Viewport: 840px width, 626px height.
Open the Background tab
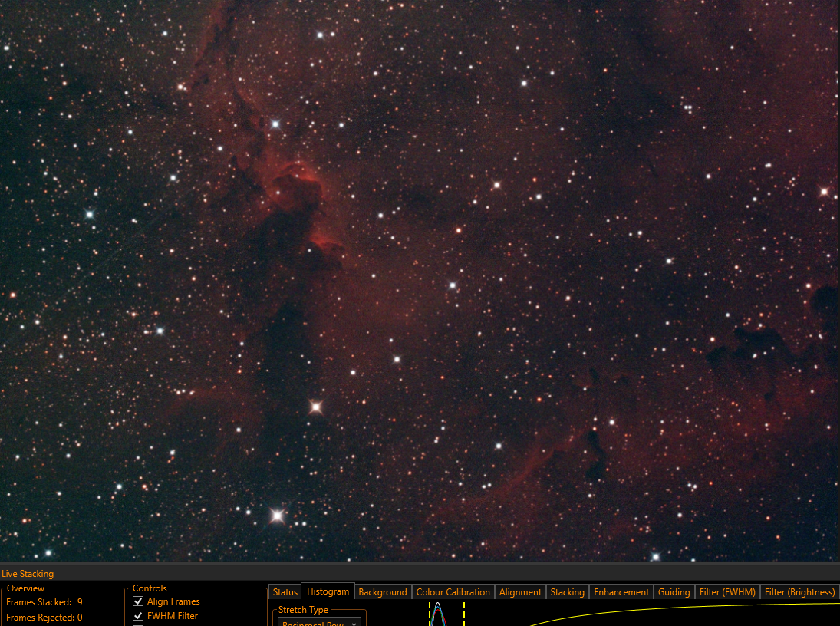pos(383,591)
